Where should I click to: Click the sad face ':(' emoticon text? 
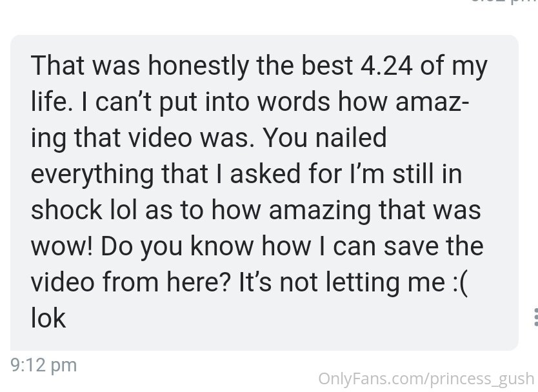pos(461,284)
